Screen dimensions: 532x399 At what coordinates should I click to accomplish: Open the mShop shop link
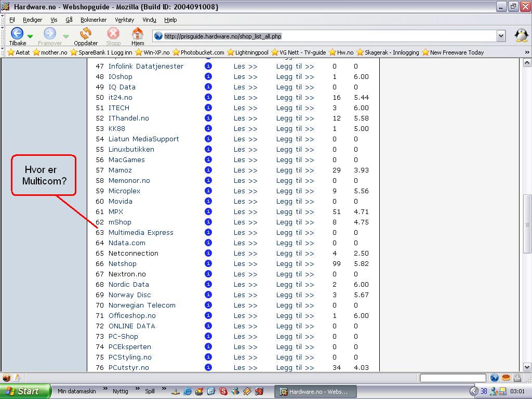click(120, 222)
